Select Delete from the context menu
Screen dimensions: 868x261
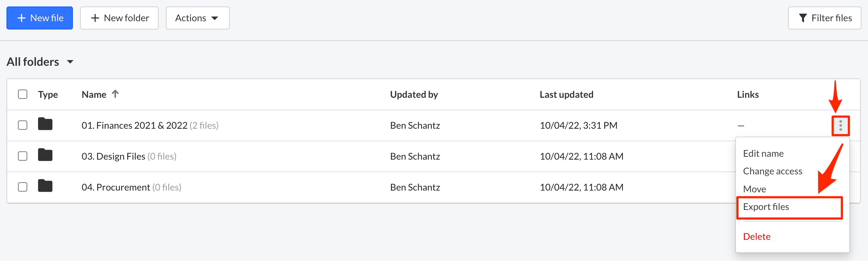(x=756, y=236)
